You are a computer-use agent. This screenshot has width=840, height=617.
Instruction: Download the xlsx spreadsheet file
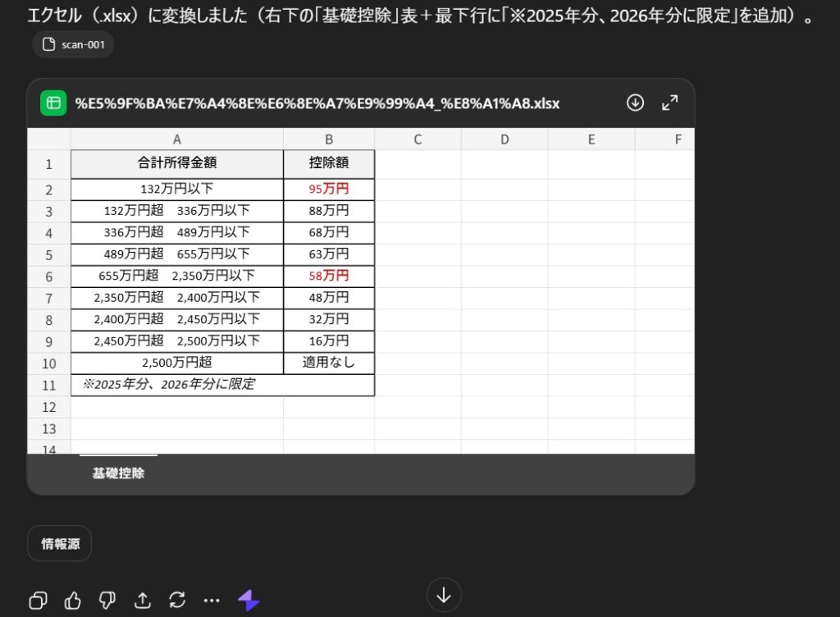635,103
